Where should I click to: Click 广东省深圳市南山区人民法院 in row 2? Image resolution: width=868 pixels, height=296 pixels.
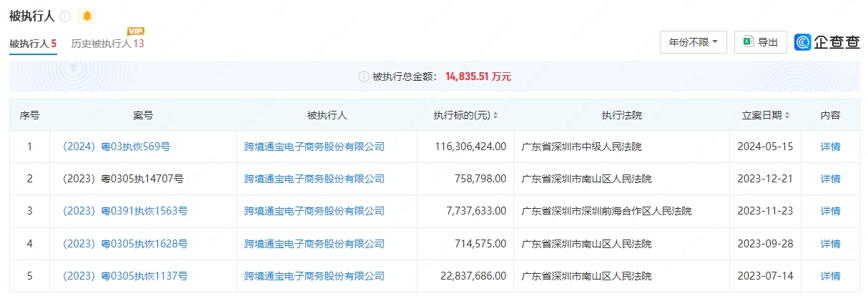587,179
